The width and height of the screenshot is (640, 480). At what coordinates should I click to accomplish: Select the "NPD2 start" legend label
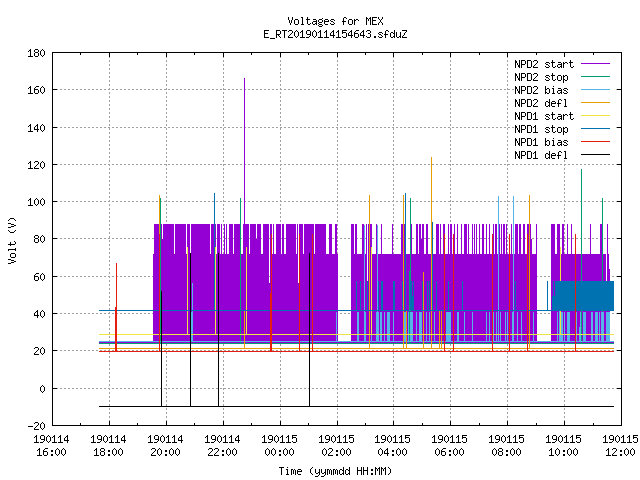pos(544,64)
